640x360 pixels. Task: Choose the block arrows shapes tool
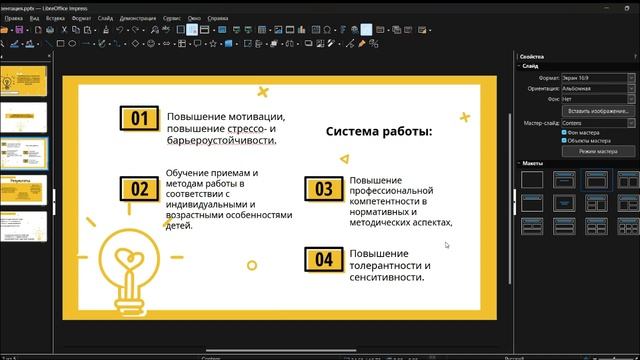(167, 43)
